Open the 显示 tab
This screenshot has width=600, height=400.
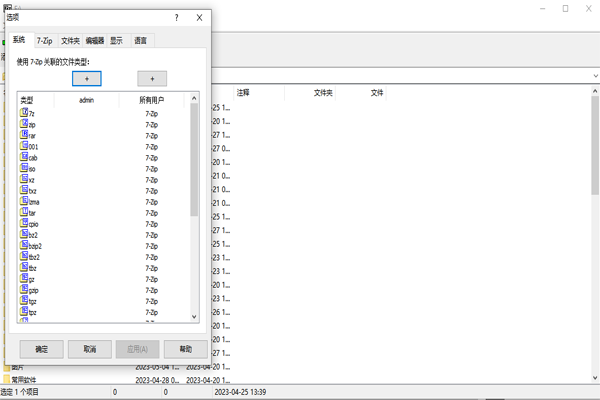[x=116, y=41]
